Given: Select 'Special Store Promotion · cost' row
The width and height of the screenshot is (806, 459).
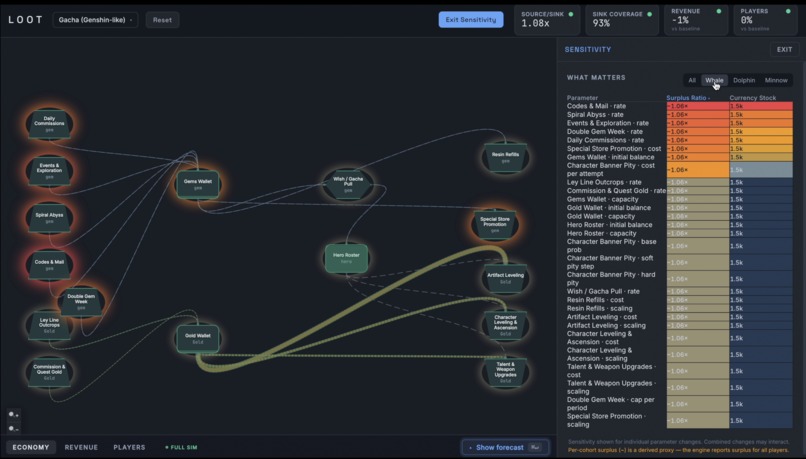Looking at the screenshot, I should tap(680, 149).
